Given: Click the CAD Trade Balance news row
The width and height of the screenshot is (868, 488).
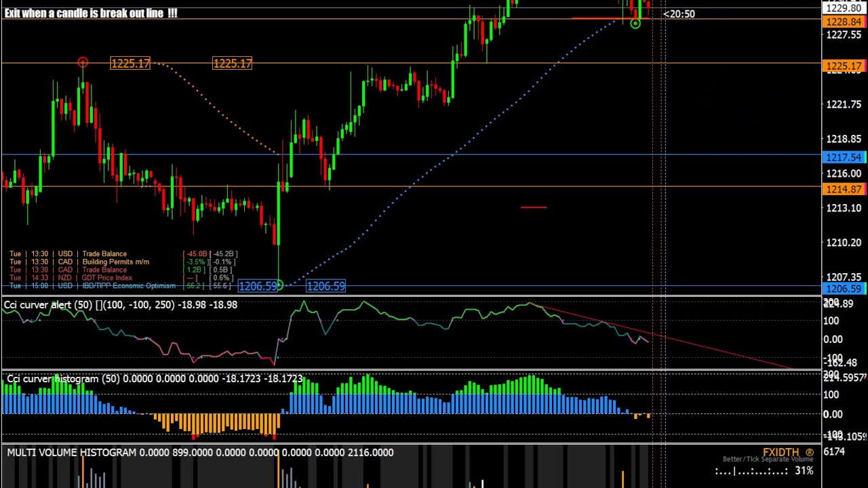Looking at the screenshot, I should tap(122, 270).
